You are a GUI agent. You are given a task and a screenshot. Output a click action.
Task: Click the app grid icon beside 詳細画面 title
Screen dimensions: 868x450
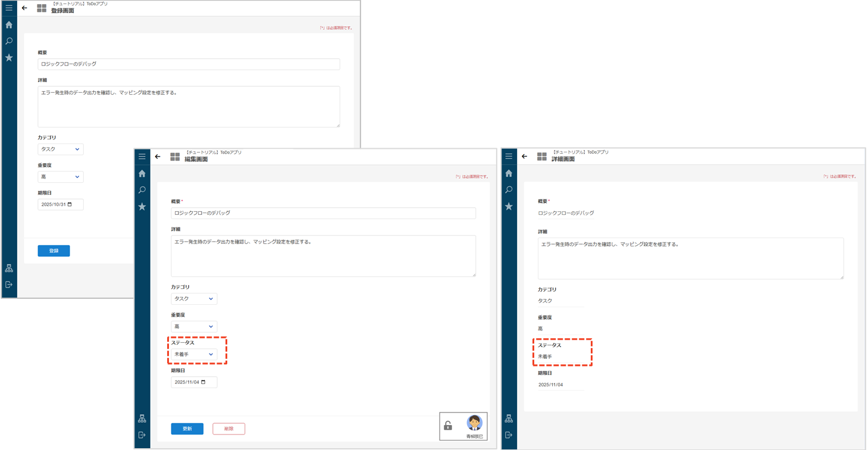coord(541,157)
